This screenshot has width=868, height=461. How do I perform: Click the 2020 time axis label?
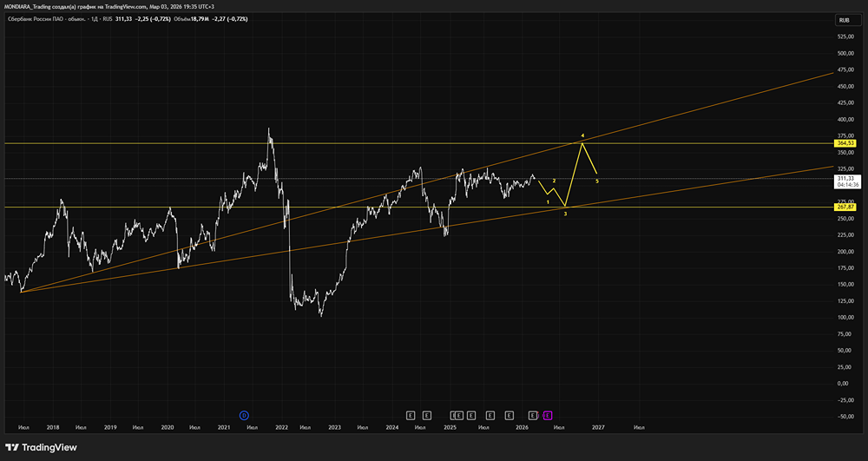[168, 427]
